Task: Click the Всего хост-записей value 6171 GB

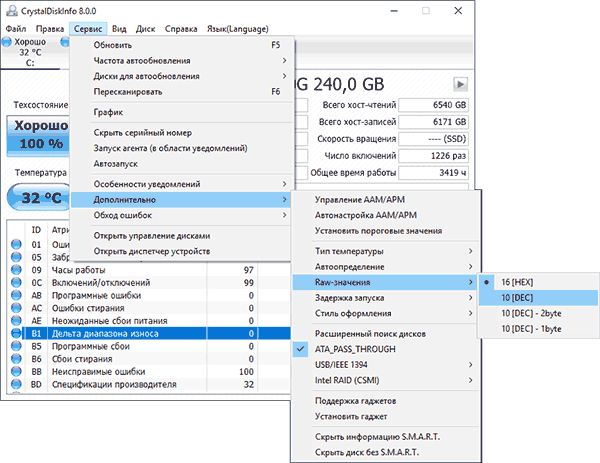Action: (433, 122)
